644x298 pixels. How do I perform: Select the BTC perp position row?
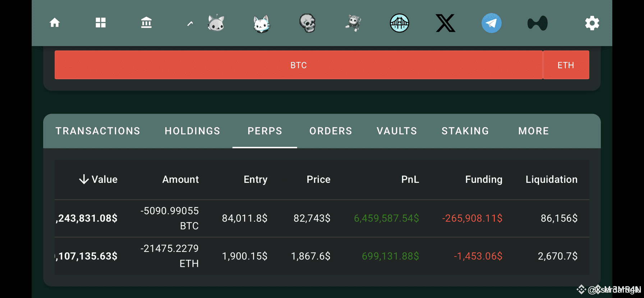pos(322,218)
